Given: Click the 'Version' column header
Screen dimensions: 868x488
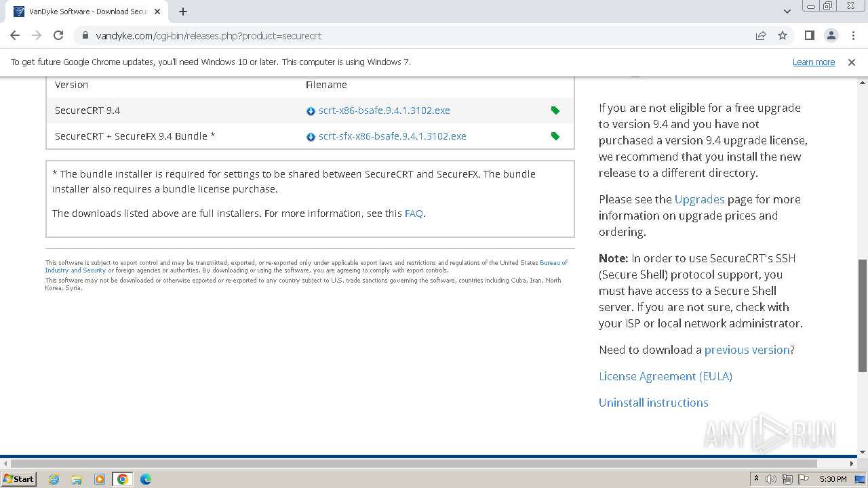Looking at the screenshot, I should [x=71, y=85].
